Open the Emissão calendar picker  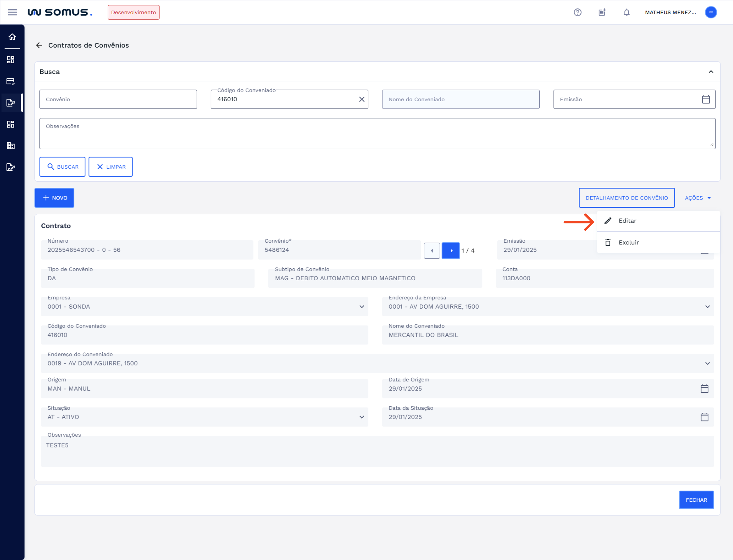706,99
